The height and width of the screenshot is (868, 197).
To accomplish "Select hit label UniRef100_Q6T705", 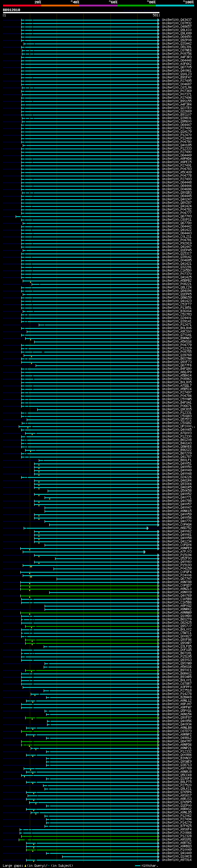I will tap(177, 67).
